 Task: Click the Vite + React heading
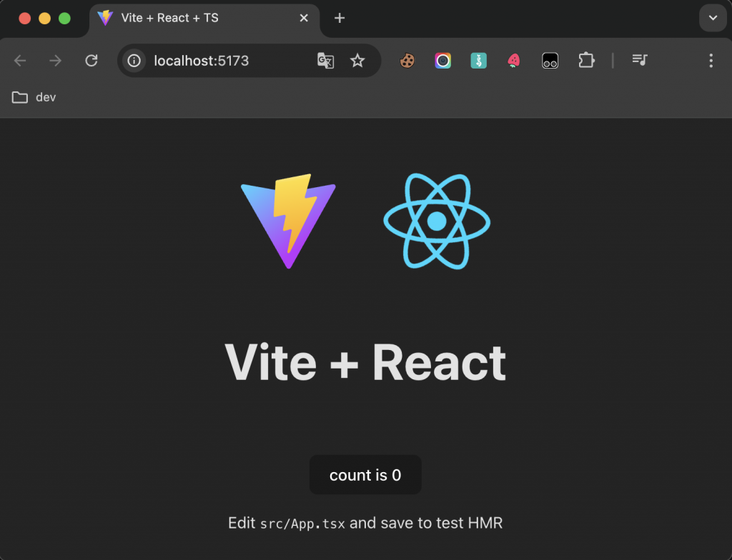(x=365, y=363)
